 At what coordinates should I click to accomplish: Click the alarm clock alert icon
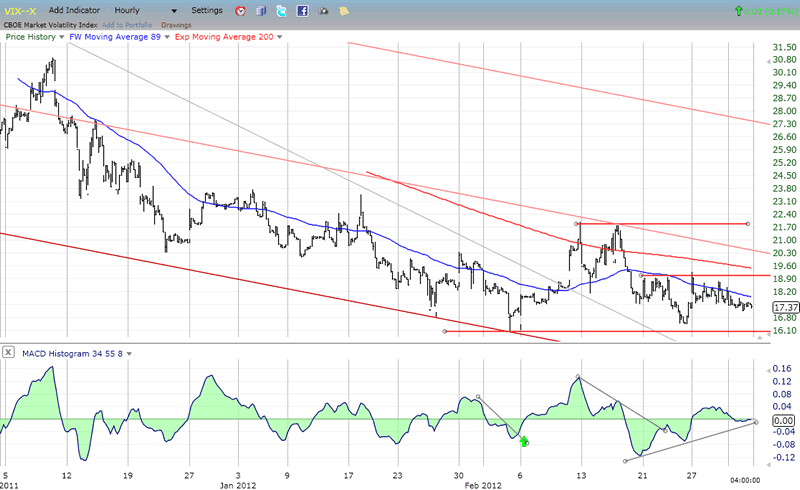(x=240, y=10)
